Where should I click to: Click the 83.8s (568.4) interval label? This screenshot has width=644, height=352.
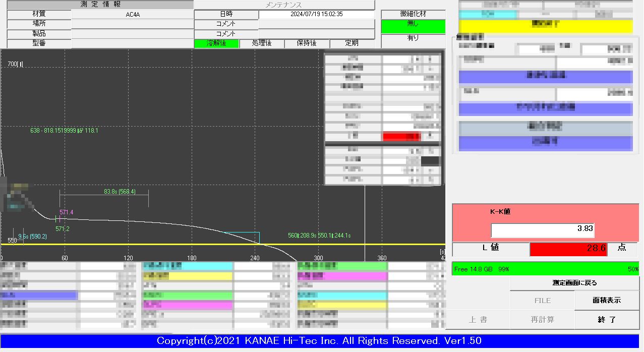120,192
